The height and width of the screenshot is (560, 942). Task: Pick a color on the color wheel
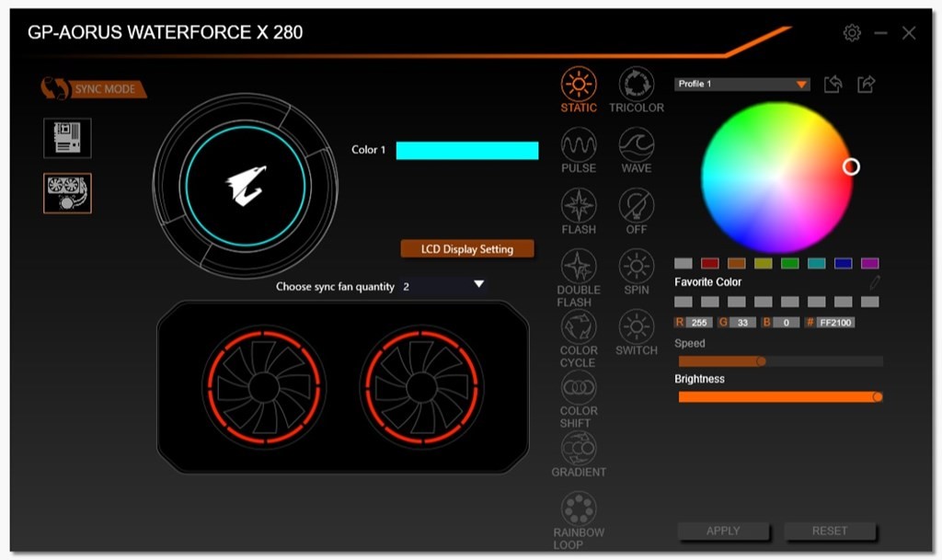tap(776, 177)
